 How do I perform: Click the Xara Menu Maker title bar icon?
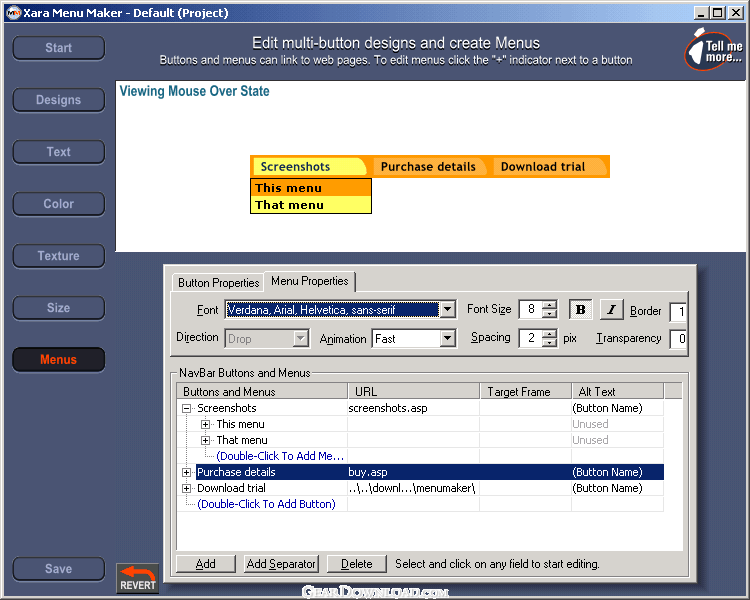(x=13, y=13)
